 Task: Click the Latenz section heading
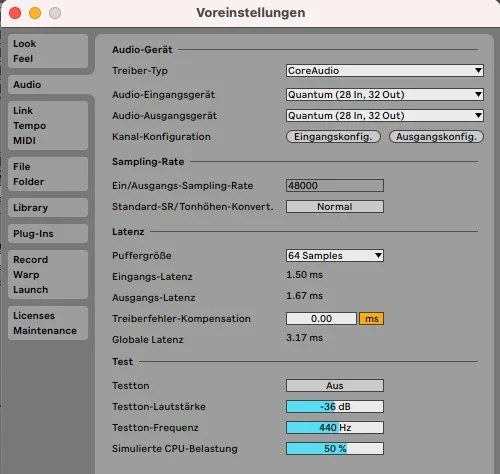click(128, 231)
